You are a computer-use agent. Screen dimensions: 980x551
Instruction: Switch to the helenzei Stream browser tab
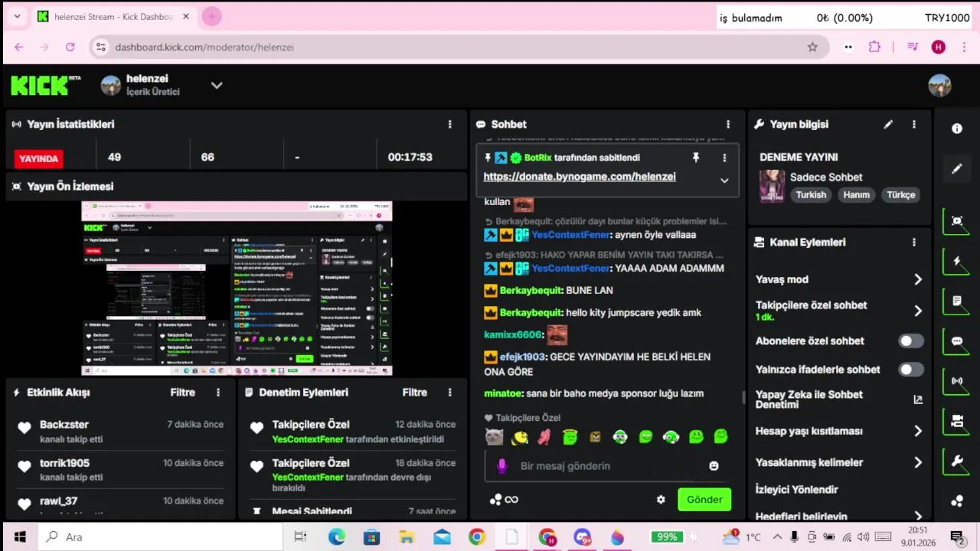click(x=113, y=16)
